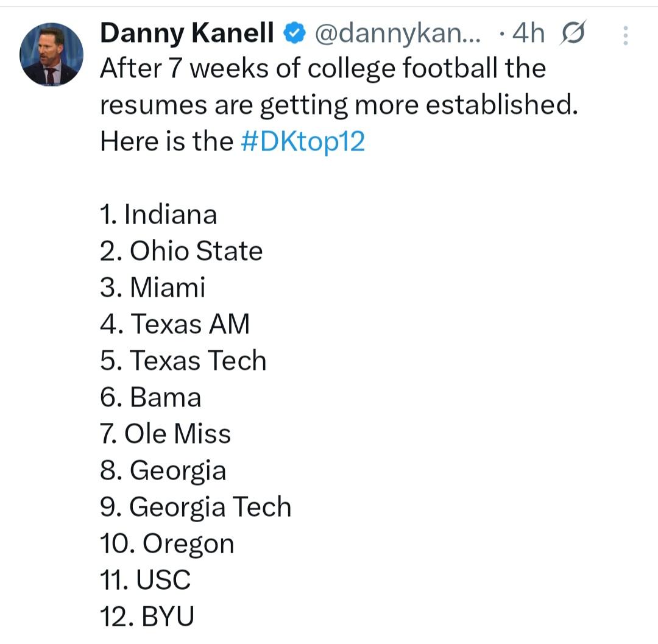Click the "1. Indiana" line

point(158,214)
